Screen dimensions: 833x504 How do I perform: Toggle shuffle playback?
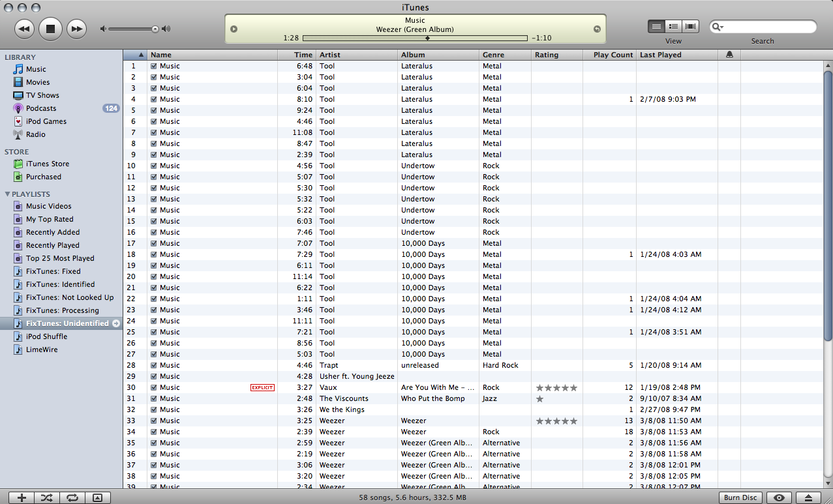pos(46,497)
